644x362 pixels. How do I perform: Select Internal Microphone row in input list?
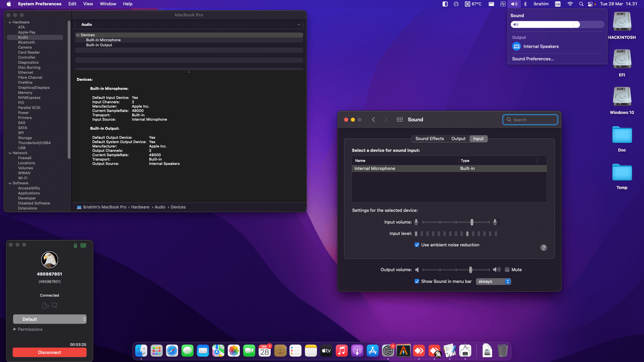(x=449, y=169)
